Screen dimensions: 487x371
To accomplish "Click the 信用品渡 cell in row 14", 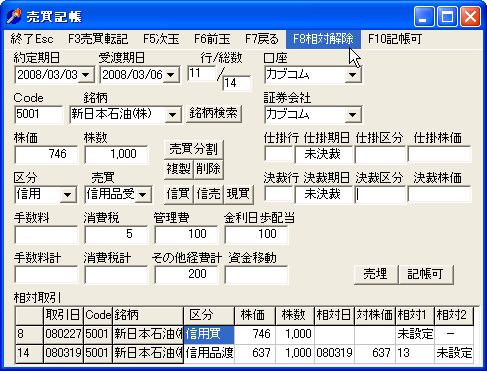I will pos(209,353).
